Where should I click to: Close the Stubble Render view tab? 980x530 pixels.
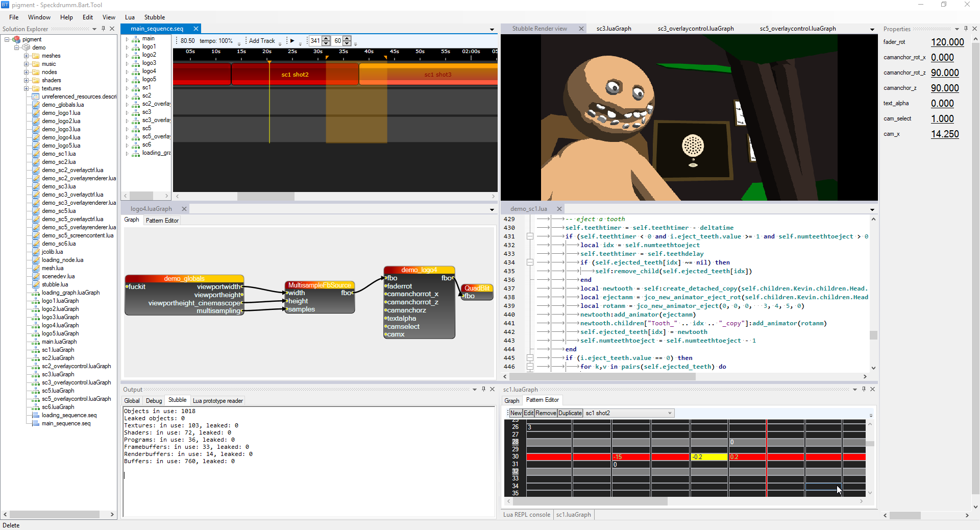[x=581, y=29]
